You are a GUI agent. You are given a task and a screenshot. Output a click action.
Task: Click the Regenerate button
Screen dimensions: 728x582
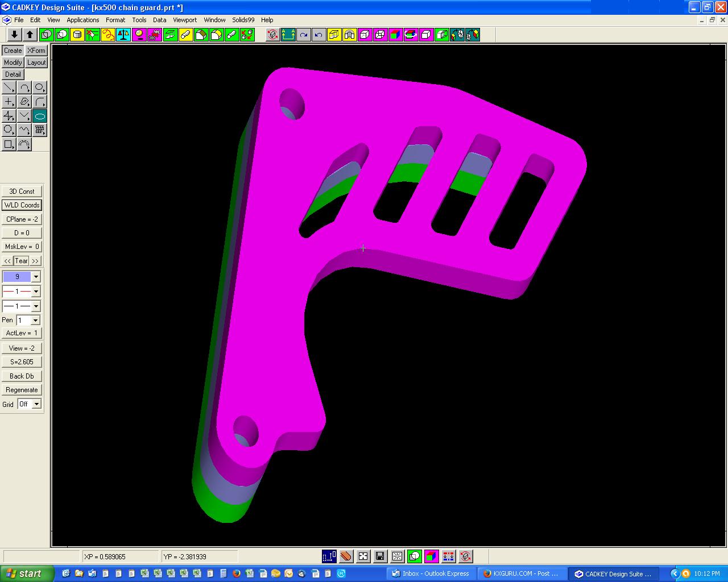[x=22, y=389]
